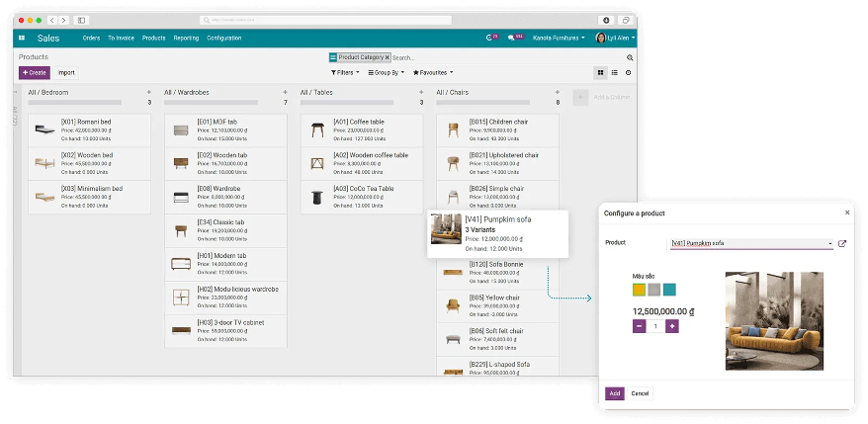
Task: Open the MDF tab product card
Action: click(x=225, y=130)
